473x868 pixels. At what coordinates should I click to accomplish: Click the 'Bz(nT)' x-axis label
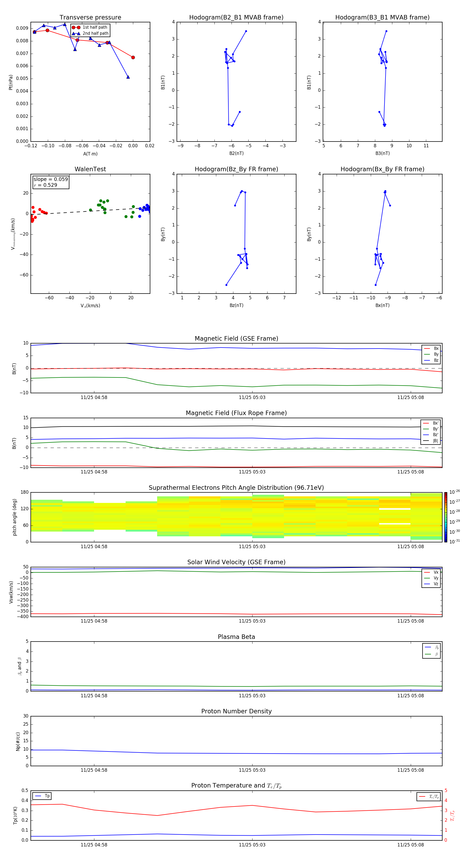click(236, 305)
